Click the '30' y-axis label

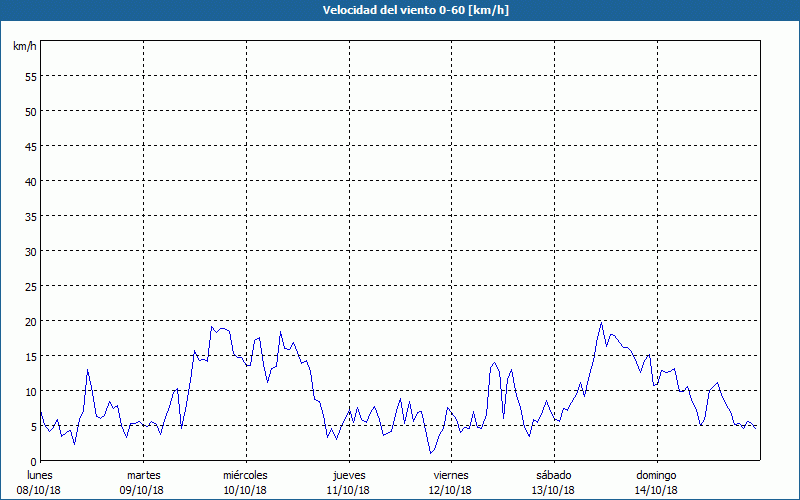pyautogui.click(x=31, y=252)
